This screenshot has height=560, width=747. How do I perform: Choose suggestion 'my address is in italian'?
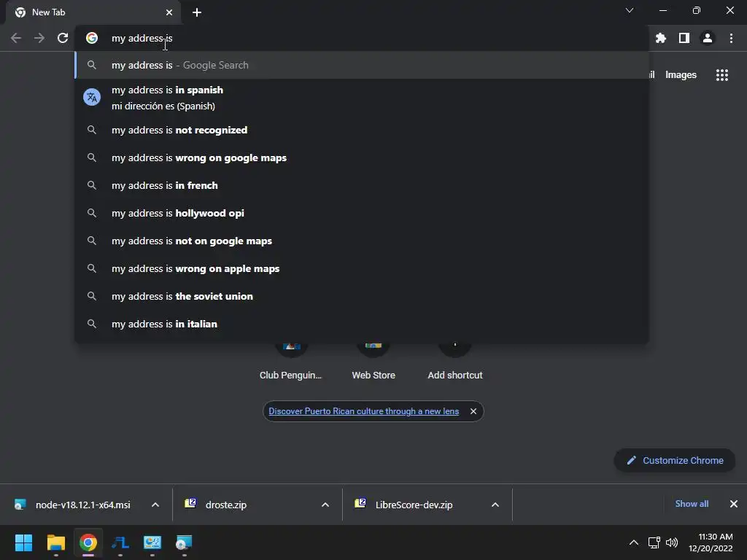362,324
